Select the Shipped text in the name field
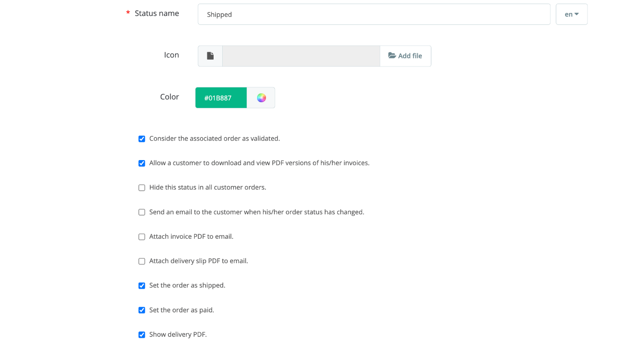Viewport: 640px width, 364px height. tap(220, 14)
